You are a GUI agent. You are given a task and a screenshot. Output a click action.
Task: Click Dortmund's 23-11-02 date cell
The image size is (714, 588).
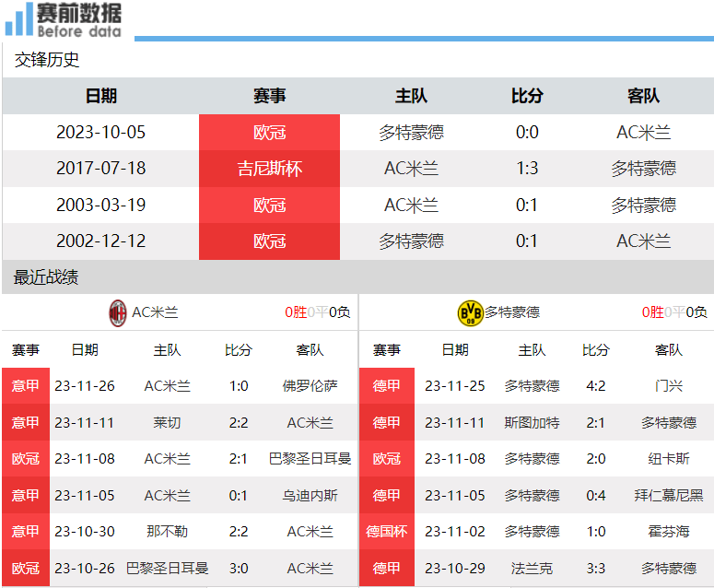point(455,532)
